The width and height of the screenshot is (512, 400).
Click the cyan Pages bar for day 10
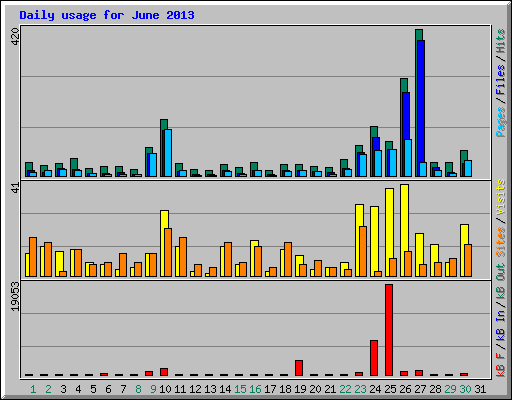(x=168, y=153)
